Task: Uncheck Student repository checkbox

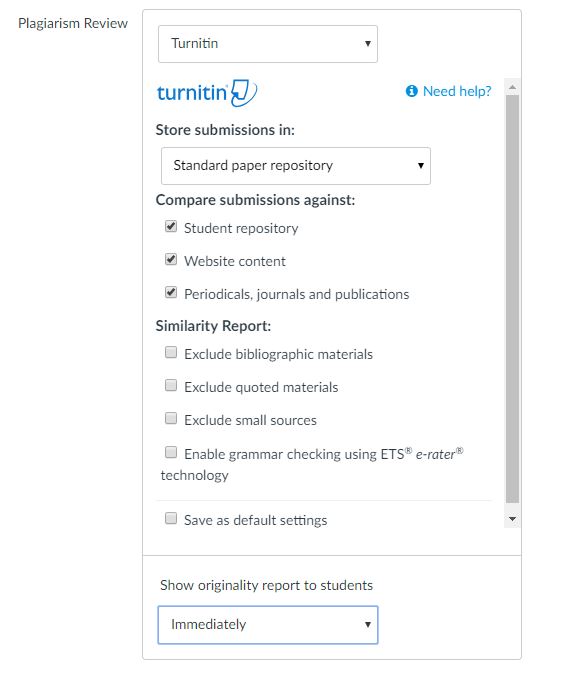Action: [171, 226]
